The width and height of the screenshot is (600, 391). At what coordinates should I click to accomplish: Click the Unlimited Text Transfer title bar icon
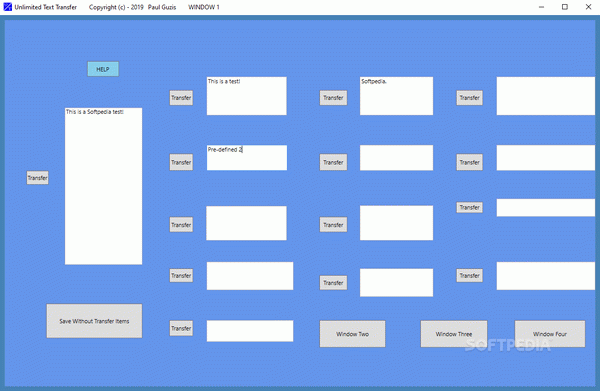click(x=7, y=7)
